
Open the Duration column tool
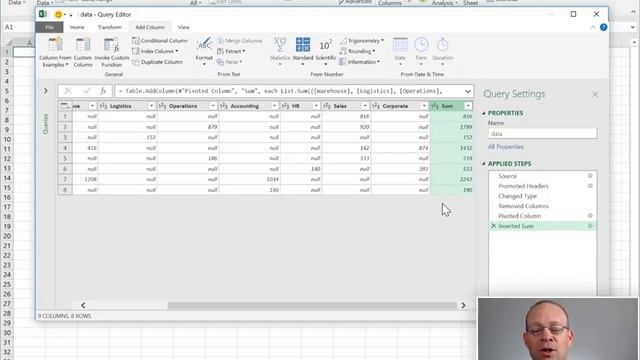click(442, 51)
